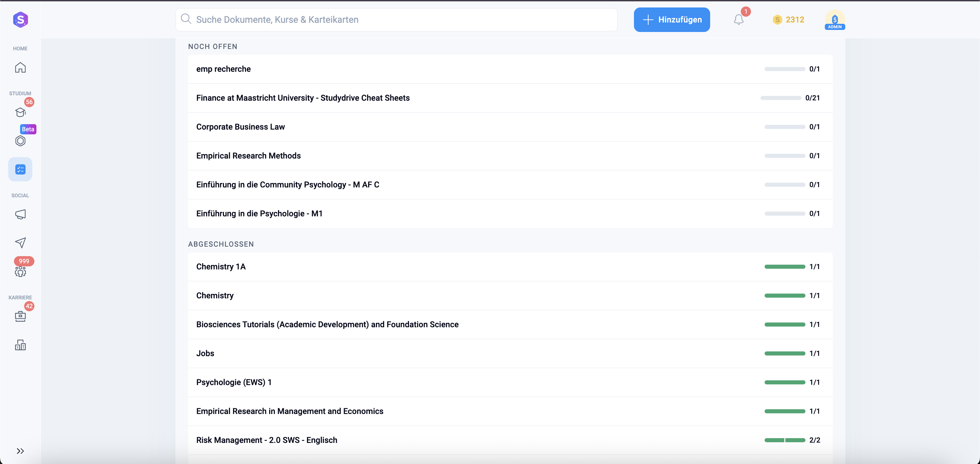Open jobs using the briefcase icon under Karriere

tap(20, 316)
